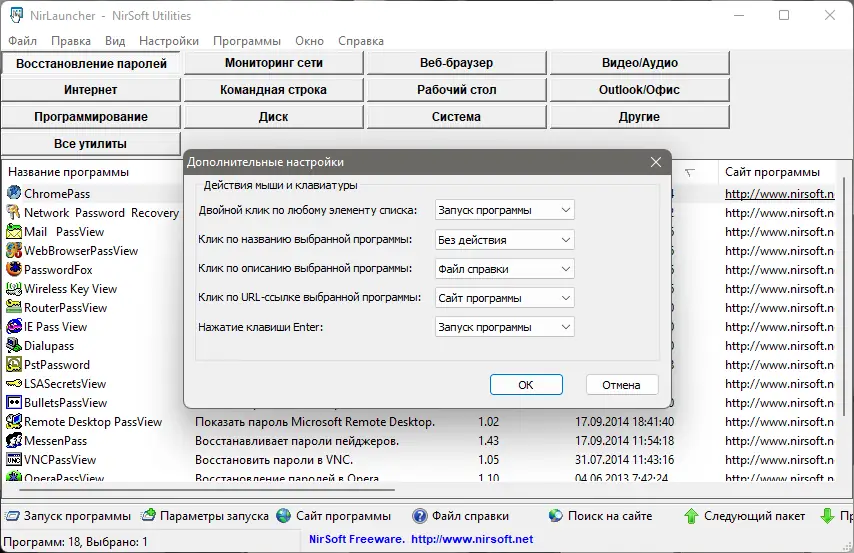This screenshot has width=854, height=553.
Task: Open the Клик по URL-ссылке action dropdown
Action: [x=504, y=297]
